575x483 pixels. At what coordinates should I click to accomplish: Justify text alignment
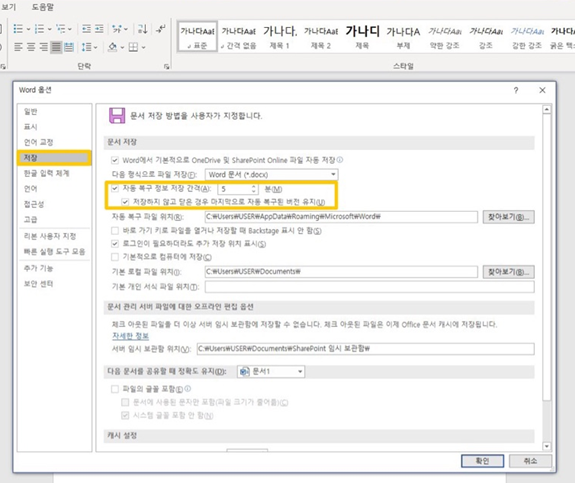[x=56, y=47]
